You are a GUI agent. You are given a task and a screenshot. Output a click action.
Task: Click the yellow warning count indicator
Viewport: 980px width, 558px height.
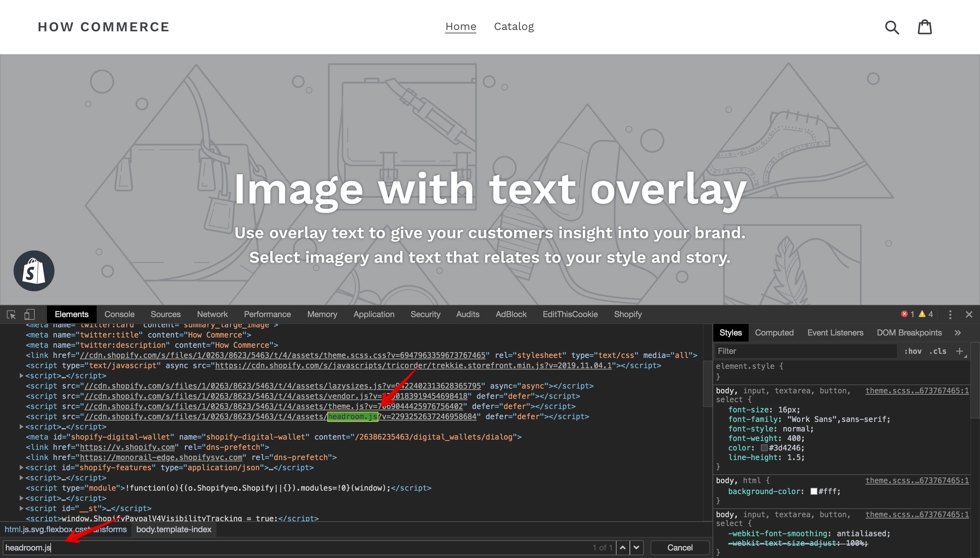926,314
